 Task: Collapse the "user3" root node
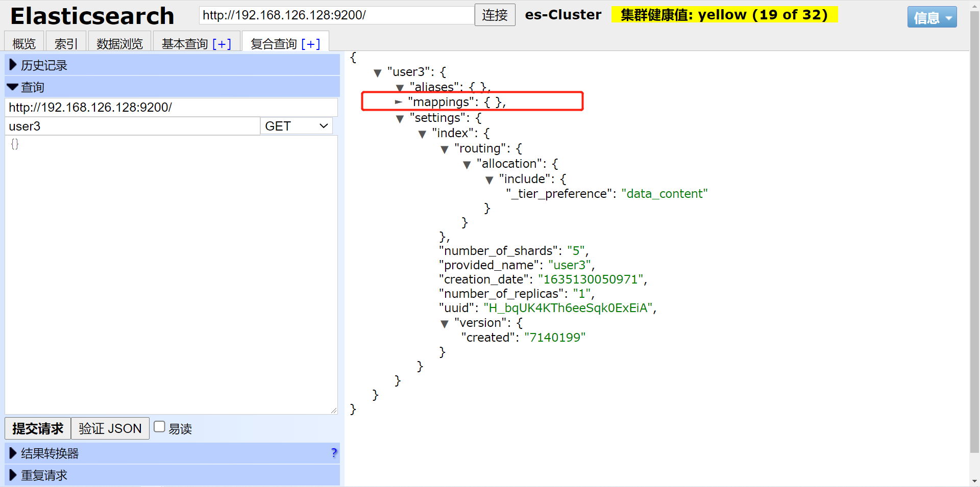[378, 73]
